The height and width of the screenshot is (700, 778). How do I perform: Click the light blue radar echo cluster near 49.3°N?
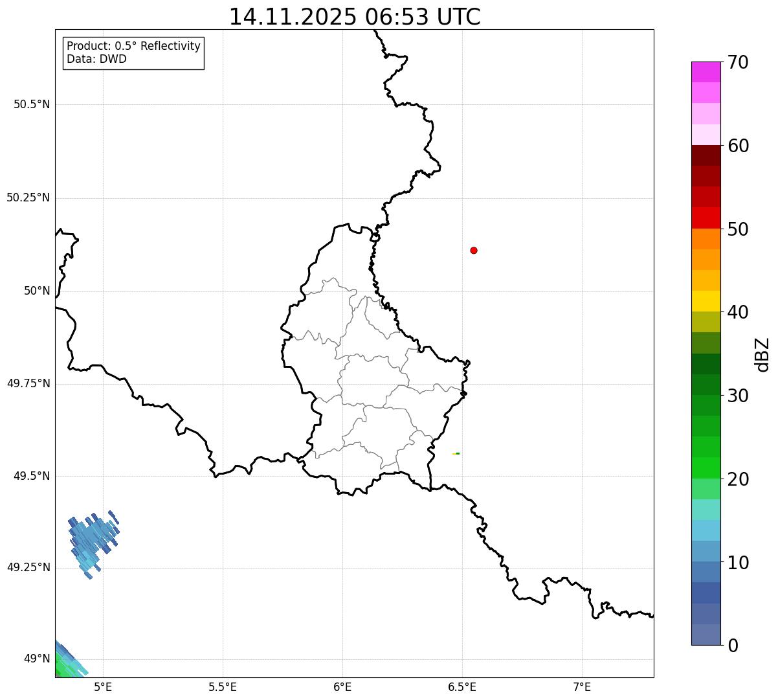coord(93,543)
